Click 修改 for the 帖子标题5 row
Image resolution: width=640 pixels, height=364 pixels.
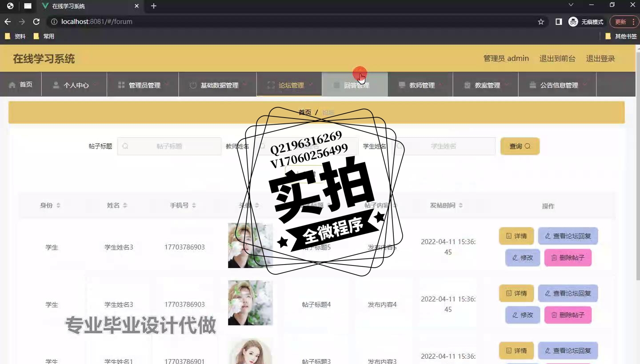point(523,257)
